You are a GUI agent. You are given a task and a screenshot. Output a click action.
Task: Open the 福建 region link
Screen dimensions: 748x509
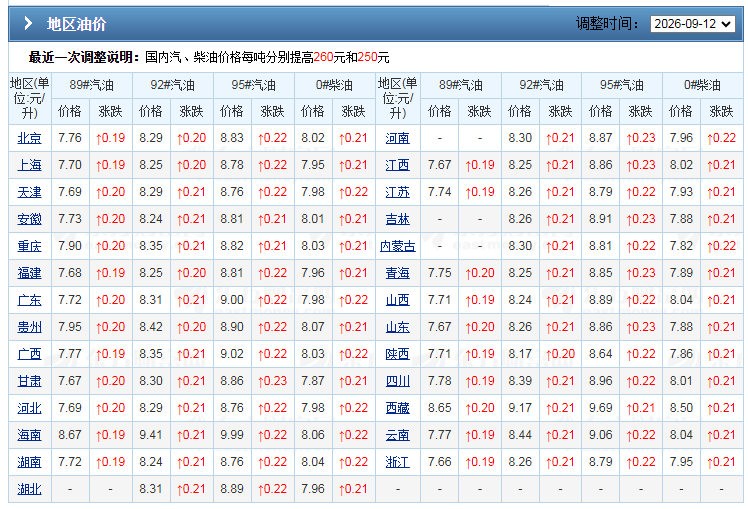click(30, 273)
